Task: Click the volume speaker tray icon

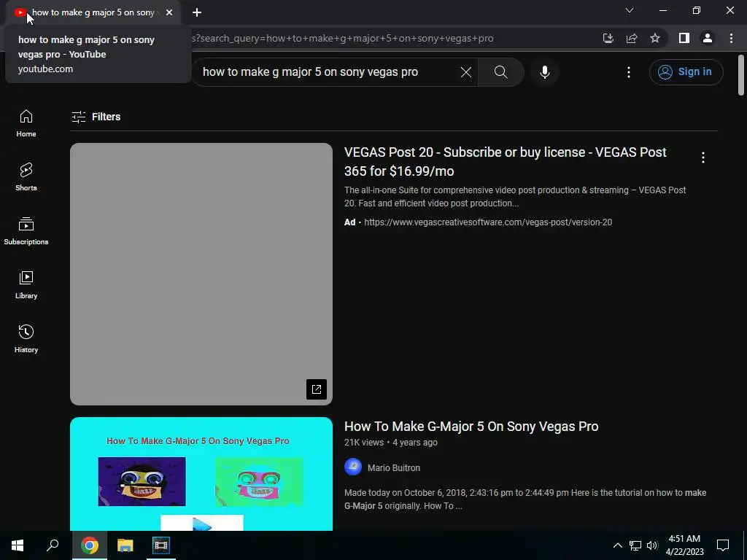Action: 652,545
